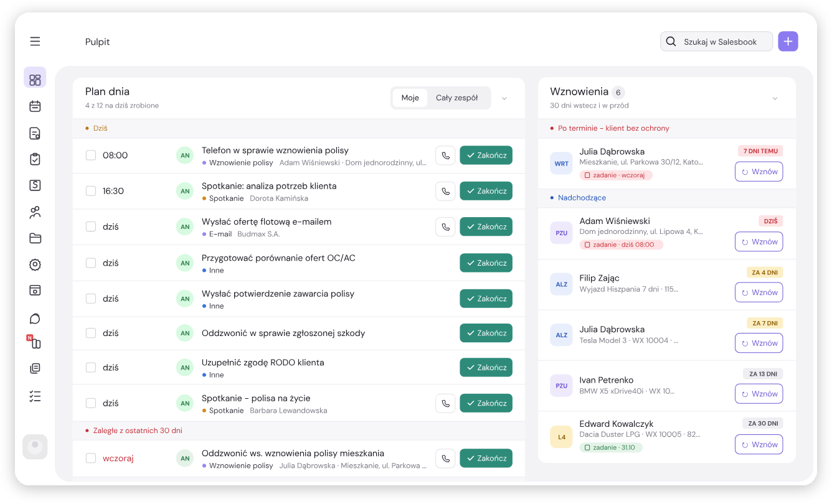Click the phone icon for the 16:30 meeting
This screenshot has width=832, height=504.
(445, 191)
